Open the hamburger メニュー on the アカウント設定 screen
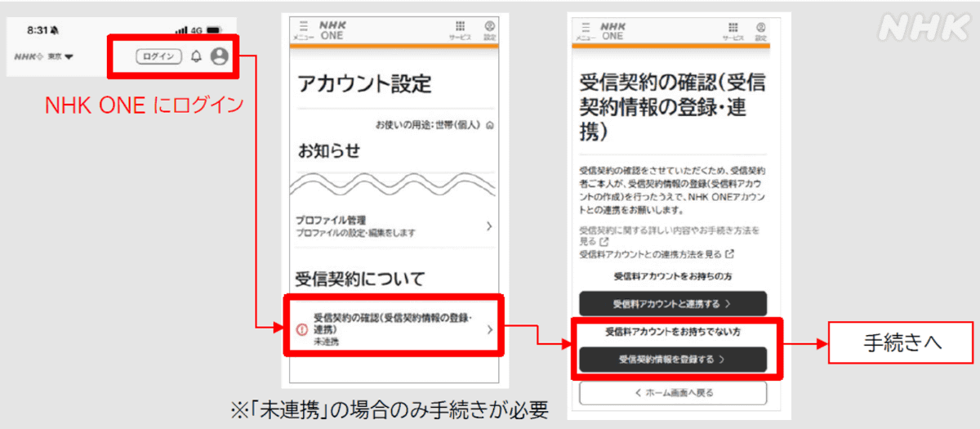 pos(305,29)
